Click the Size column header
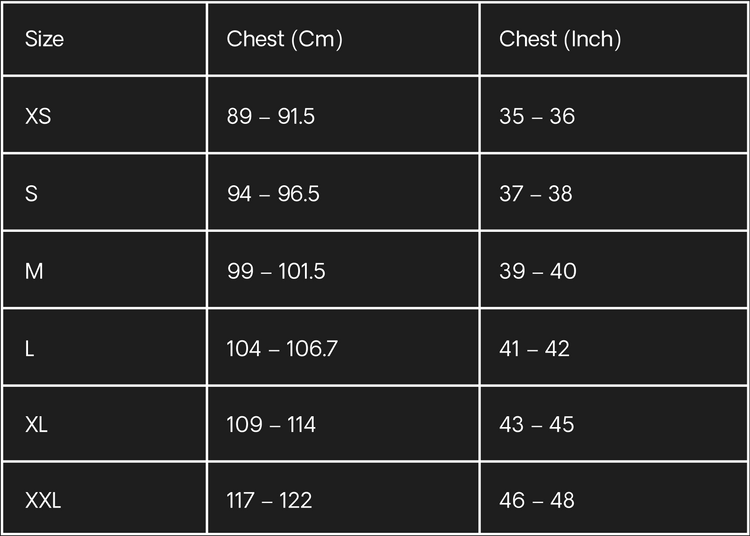 (44, 39)
